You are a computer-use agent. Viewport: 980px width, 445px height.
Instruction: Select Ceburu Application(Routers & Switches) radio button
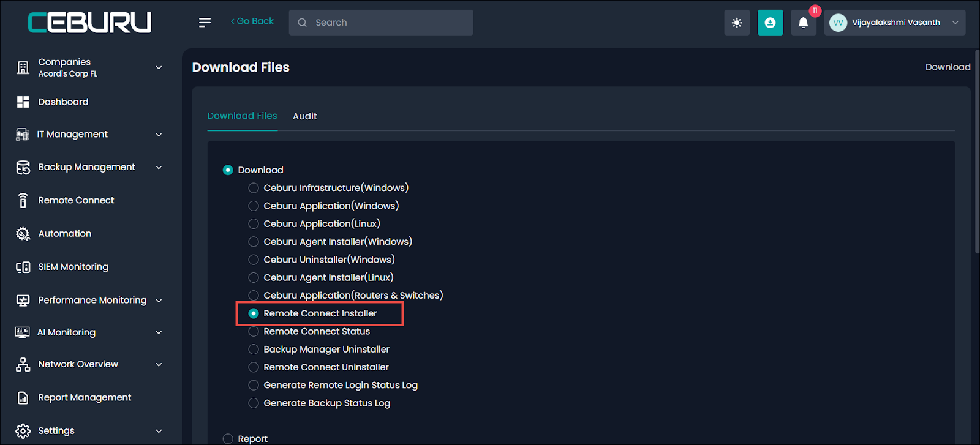point(254,296)
